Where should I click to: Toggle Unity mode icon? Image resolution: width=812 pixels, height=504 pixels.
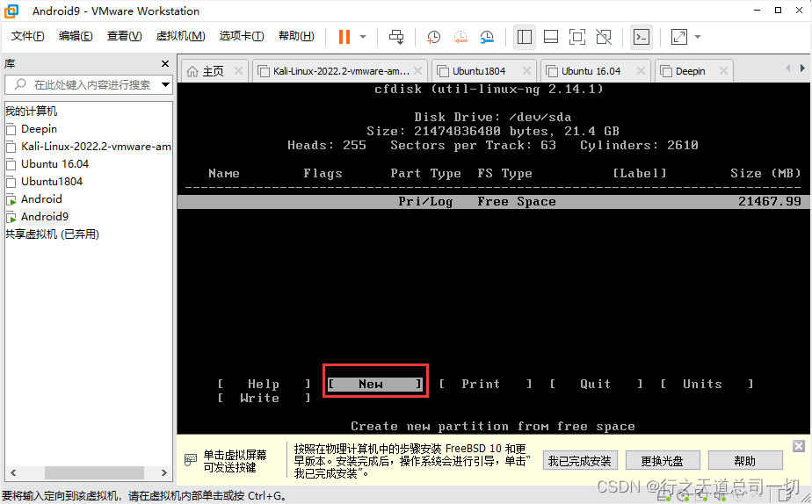(604, 37)
